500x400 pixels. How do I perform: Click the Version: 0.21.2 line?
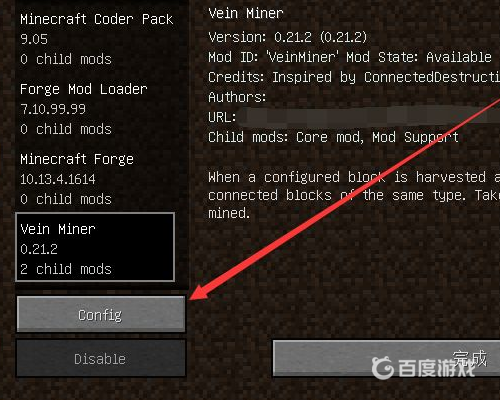pos(288,37)
